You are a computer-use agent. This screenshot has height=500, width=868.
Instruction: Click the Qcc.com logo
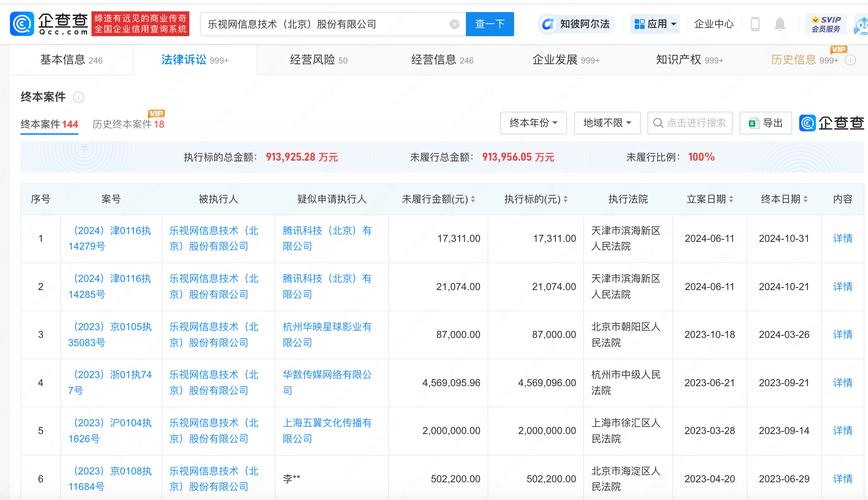point(49,24)
